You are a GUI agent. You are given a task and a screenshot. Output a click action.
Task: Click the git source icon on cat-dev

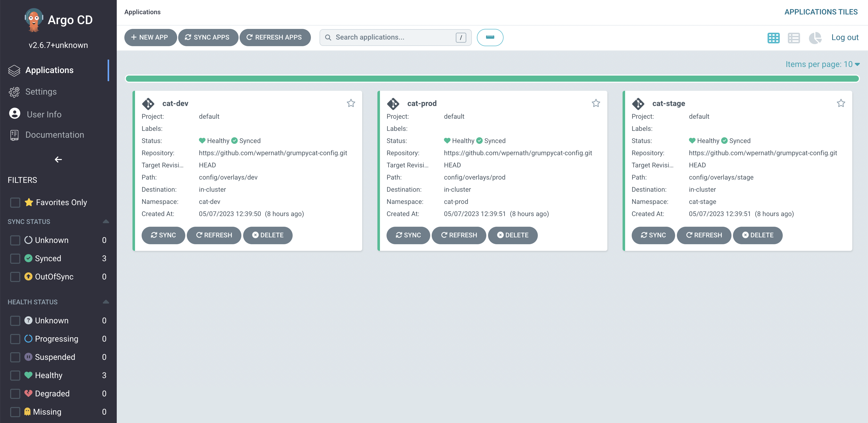point(148,104)
